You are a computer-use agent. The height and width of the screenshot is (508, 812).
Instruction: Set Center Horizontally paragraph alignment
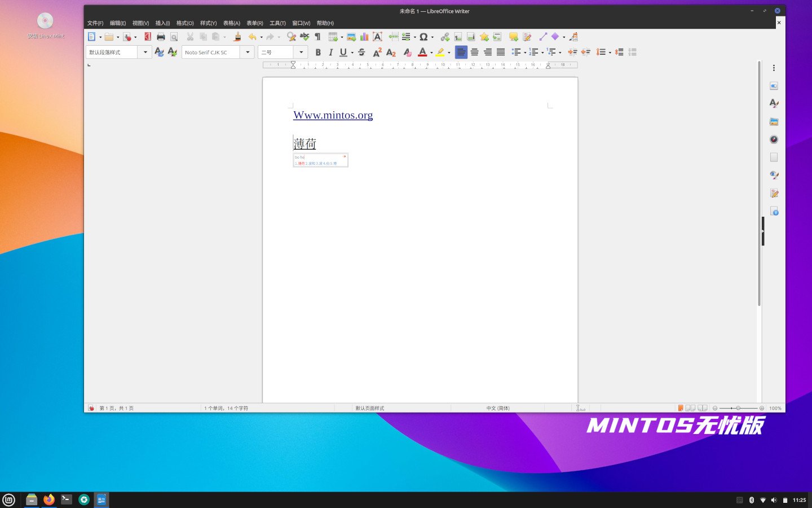coord(474,52)
